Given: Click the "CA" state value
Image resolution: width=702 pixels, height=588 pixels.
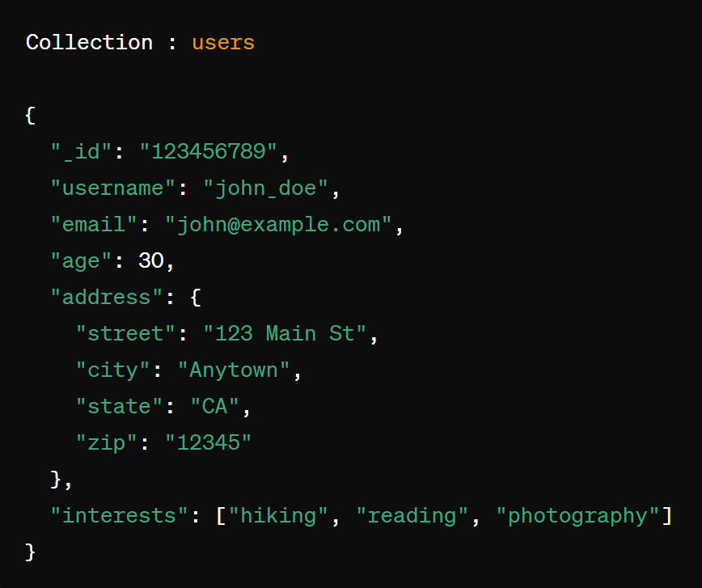Looking at the screenshot, I should point(214,406).
